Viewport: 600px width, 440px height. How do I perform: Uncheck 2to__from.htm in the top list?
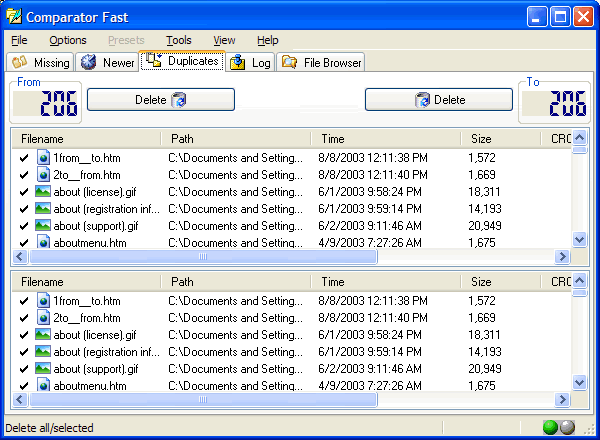23,175
